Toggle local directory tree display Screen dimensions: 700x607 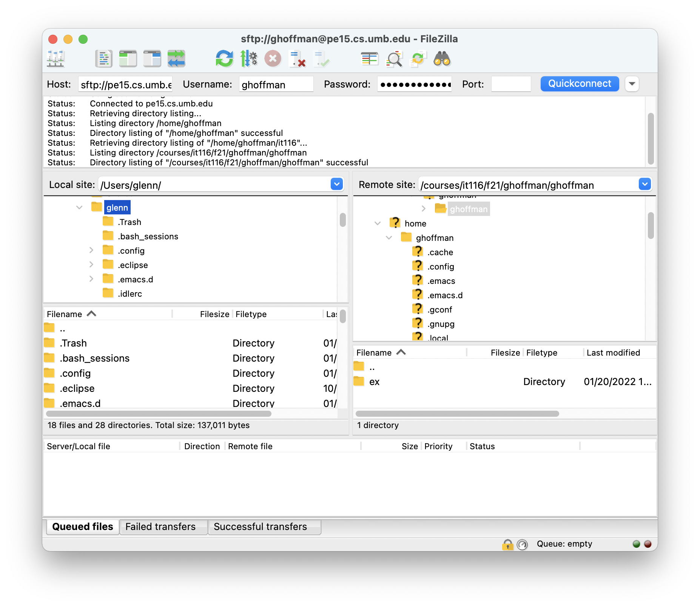pos(128,59)
